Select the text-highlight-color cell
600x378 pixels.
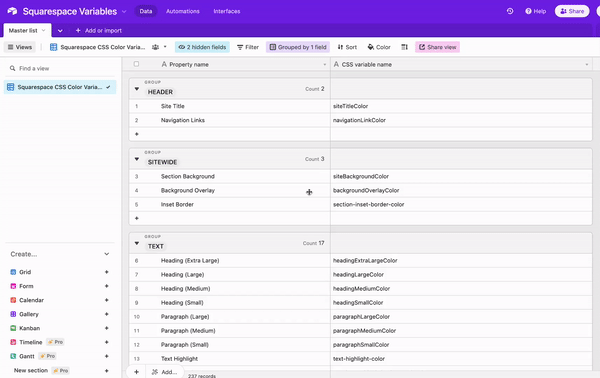coord(461,359)
